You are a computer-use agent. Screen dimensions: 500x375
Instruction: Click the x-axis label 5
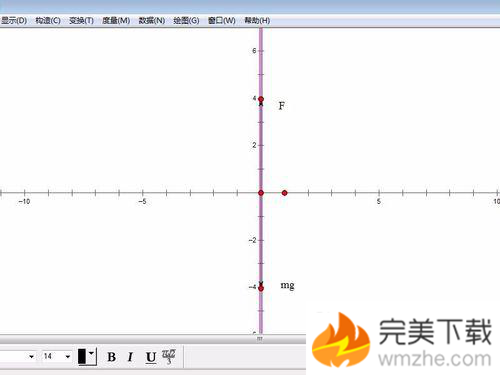coord(379,201)
